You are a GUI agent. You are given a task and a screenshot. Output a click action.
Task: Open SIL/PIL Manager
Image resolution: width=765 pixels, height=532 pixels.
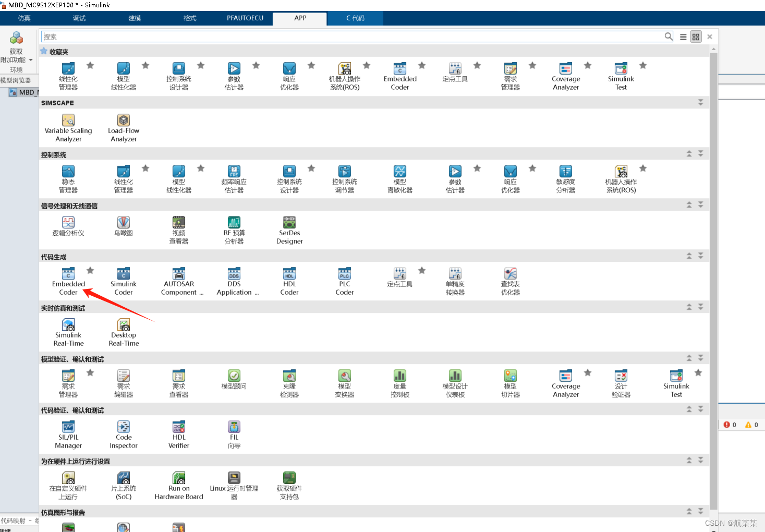(68, 434)
